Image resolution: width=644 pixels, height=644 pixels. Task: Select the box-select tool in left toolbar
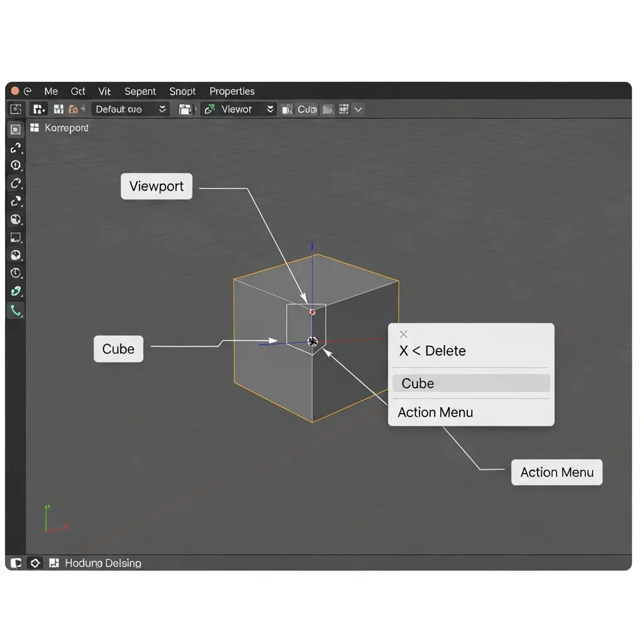coord(16,130)
